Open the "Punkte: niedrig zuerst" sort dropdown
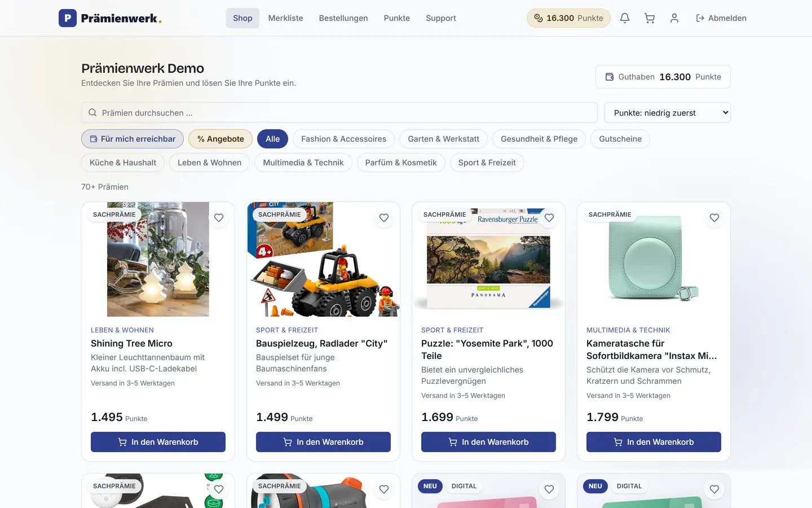This screenshot has width=812, height=508. pyautogui.click(x=668, y=113)
